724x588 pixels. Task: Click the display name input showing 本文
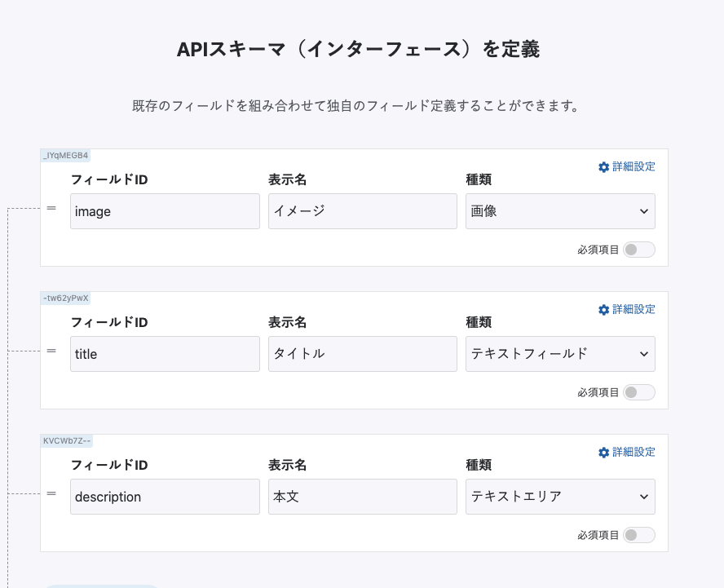362,497
